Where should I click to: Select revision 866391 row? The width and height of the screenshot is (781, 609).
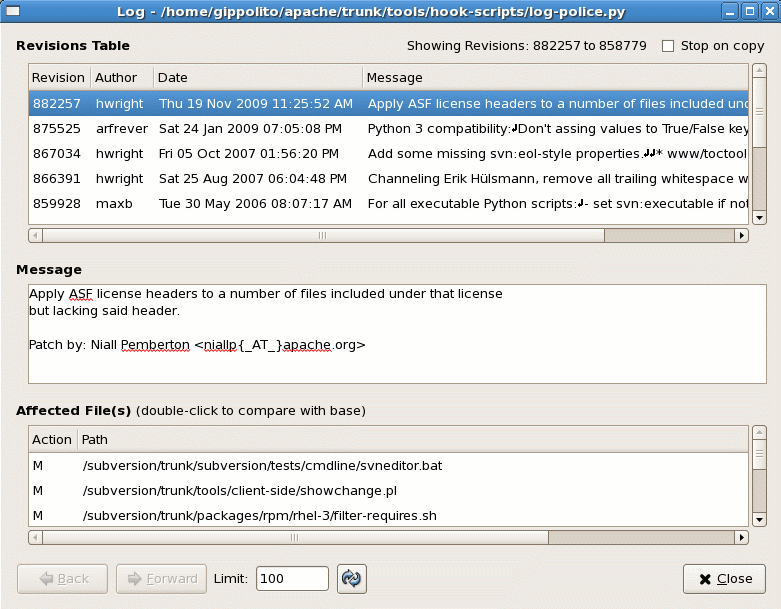click(x=389, y=178)
